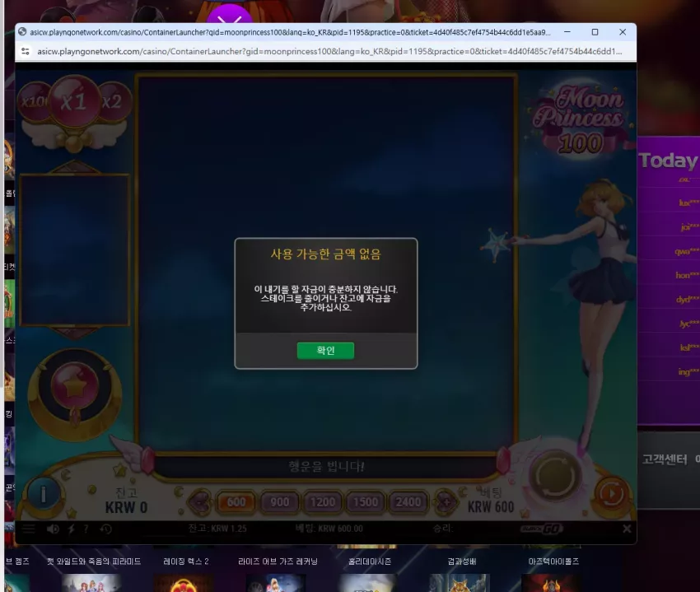Image resolution: width=700 pixels, height=592 pixels.
Task: Minimize the game popup window
Action: coord(567,32)
